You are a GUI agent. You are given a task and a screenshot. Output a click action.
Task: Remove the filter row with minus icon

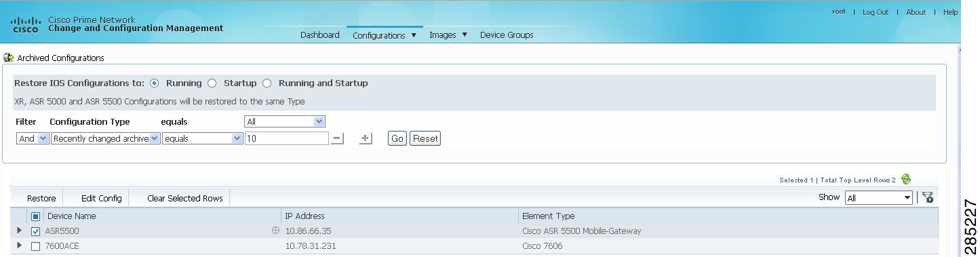[x=338, y=139]
